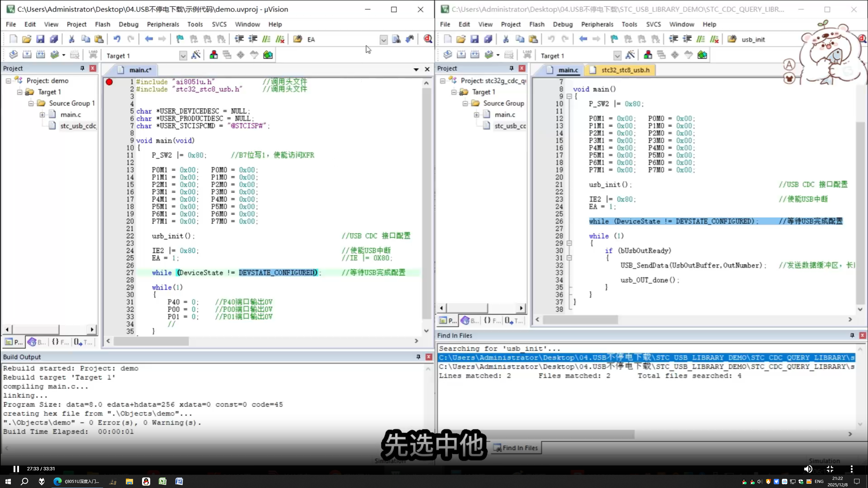Screen dimensions: 868x488
Task: Open Options for Target wand icon
Action: 196,55
